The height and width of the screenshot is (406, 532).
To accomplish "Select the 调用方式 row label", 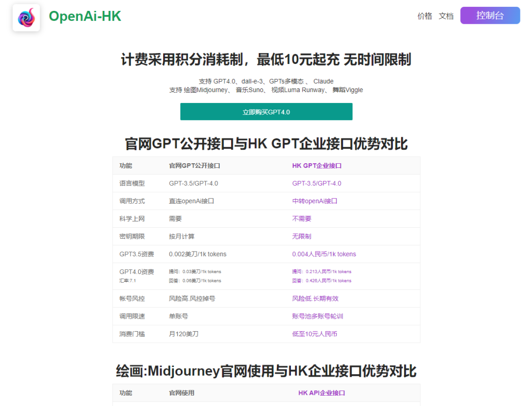I will 132,201.
